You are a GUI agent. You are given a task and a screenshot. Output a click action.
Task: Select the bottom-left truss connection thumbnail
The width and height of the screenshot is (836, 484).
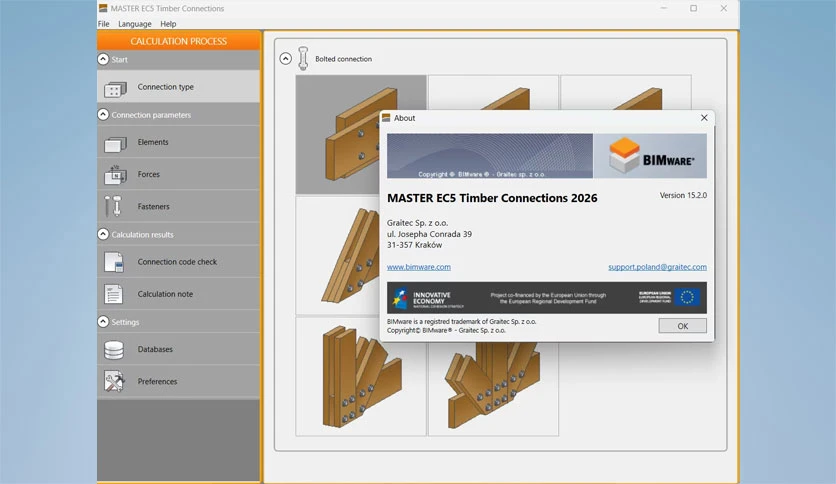tap(361, 376)
